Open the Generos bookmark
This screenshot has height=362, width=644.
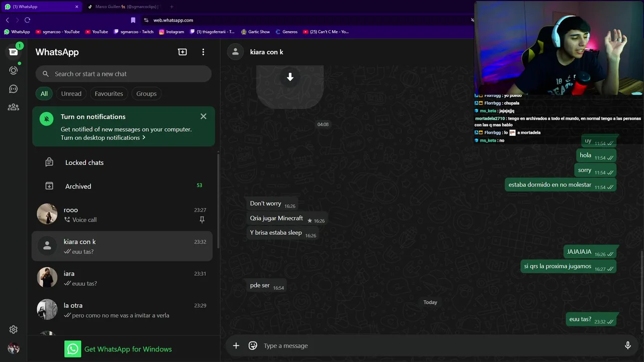(x=286, y=32)
